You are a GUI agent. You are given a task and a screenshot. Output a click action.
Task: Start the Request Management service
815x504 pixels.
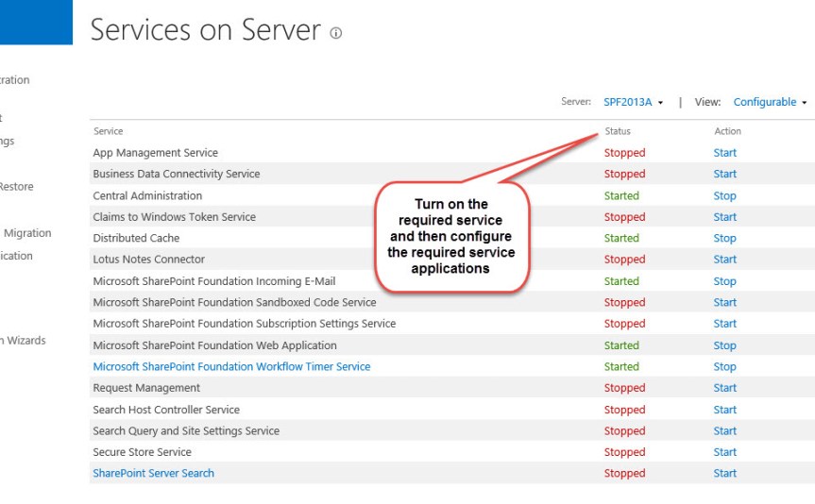[x=724, y=388]
